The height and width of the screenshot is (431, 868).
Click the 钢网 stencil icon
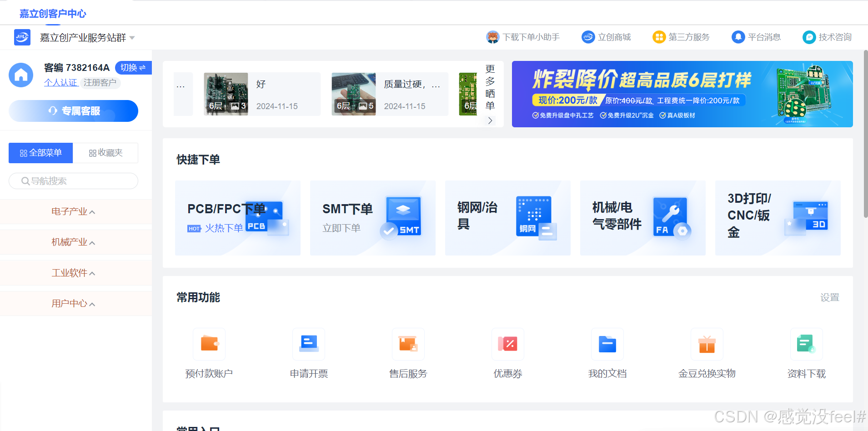(x=537, y=218)
